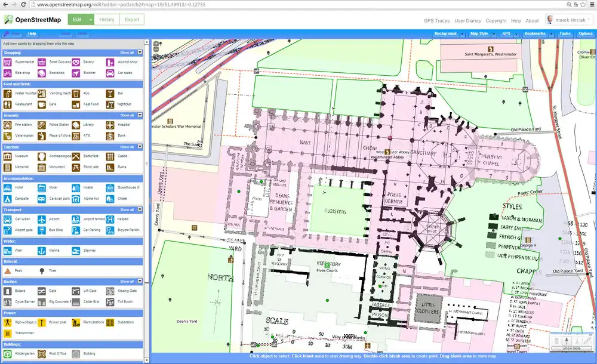Switch to the History tab

click(107, 20)
